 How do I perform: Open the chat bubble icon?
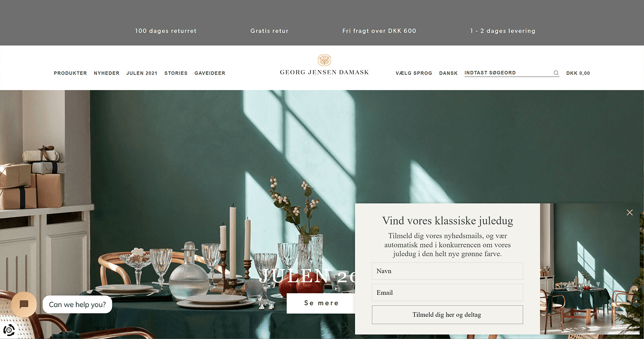click(x=24, y=304)
